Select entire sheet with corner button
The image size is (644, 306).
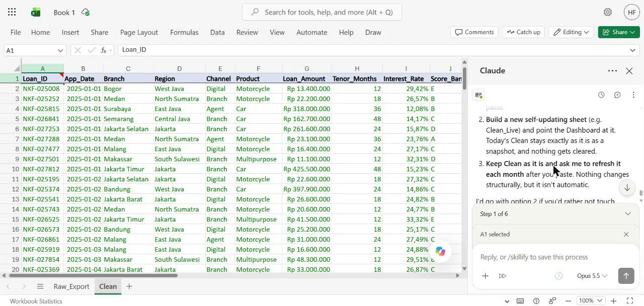(x=11, y=69)
